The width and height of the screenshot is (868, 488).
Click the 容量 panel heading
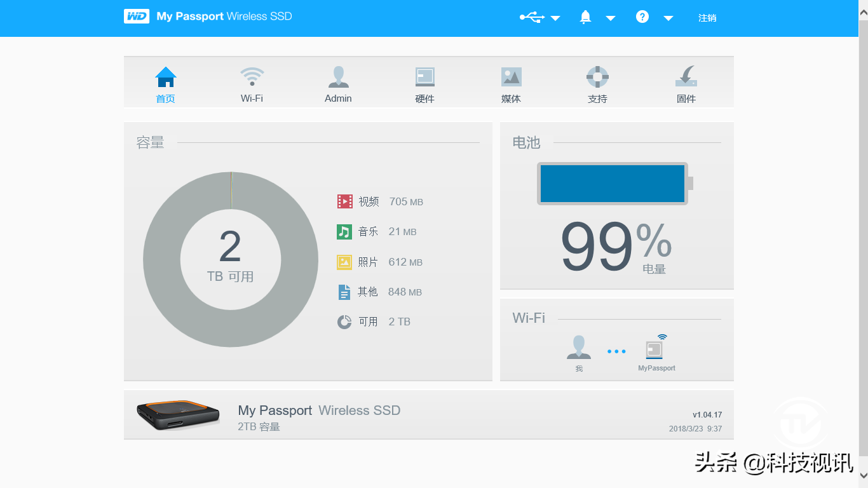tap(150, 142)
